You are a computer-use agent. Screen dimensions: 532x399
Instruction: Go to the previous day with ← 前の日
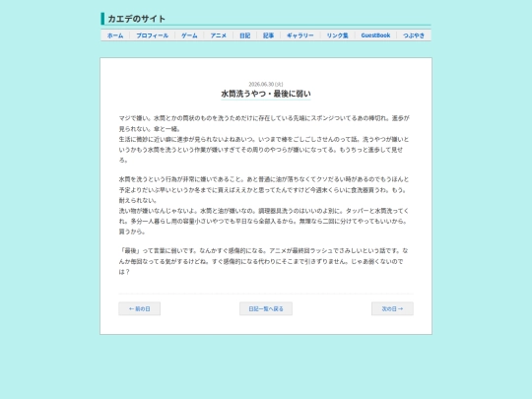140,308
